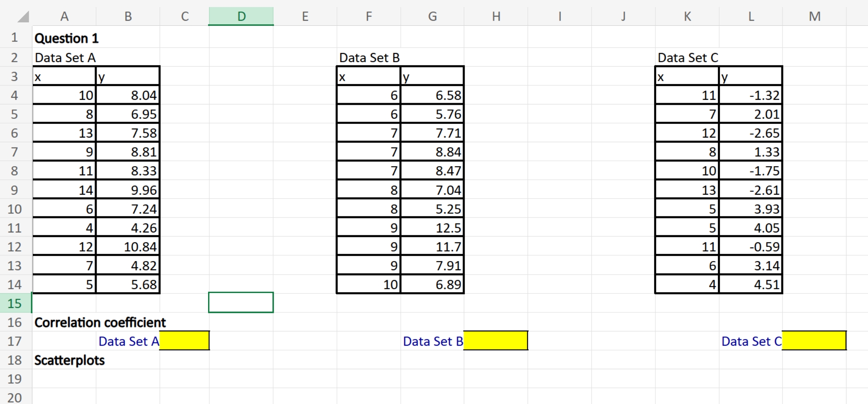This screenshot has width=868, height=404.
Task: Click the Scatterplots heading cell
Action: (x=69, y=360)
